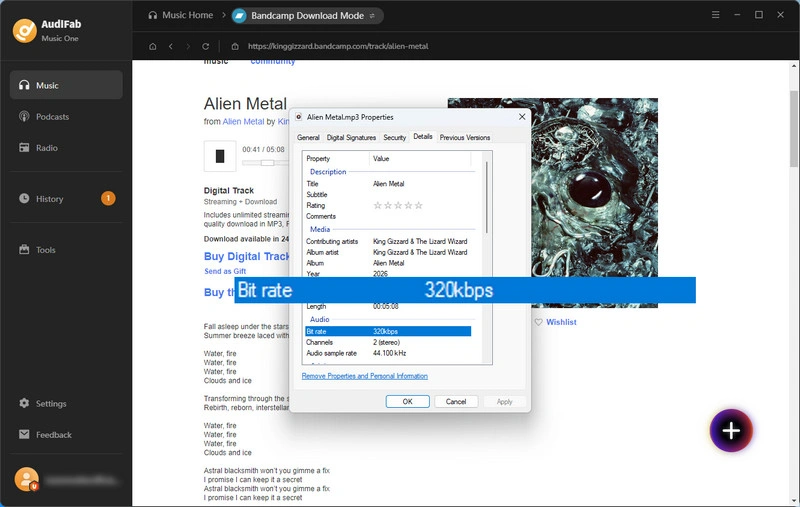Viewport: 800px width, 507px height.
Task: Click the Send as Gift link
Action: (225, 271)
